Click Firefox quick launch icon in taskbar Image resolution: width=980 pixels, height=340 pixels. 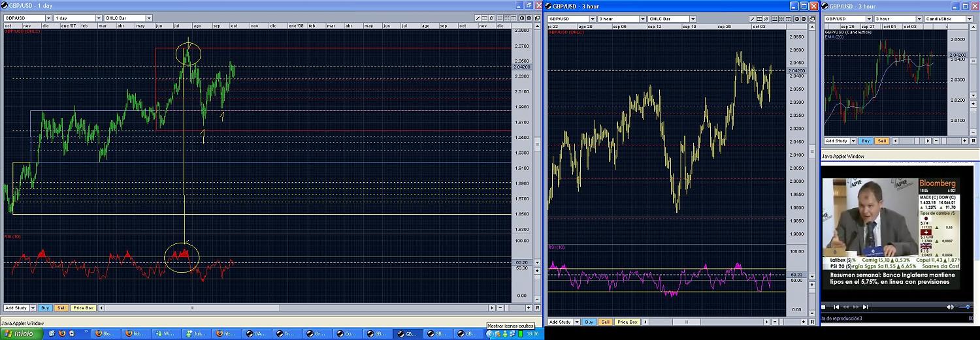(x=62, y=333)
